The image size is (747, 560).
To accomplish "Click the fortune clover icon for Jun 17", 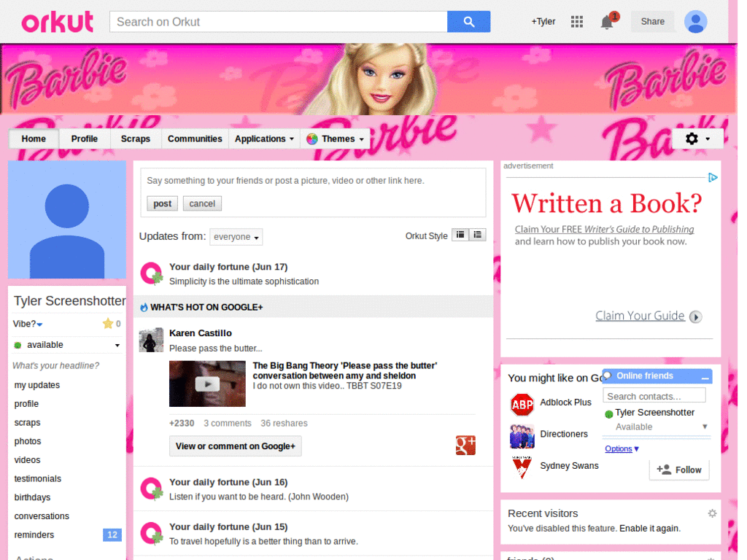I will [x=152, y=274].
